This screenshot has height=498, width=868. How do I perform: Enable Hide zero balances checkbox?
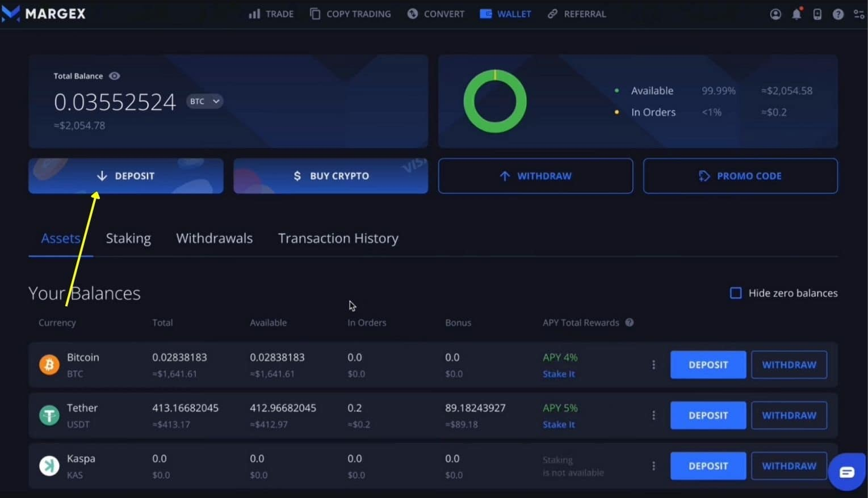click(736, 293)
